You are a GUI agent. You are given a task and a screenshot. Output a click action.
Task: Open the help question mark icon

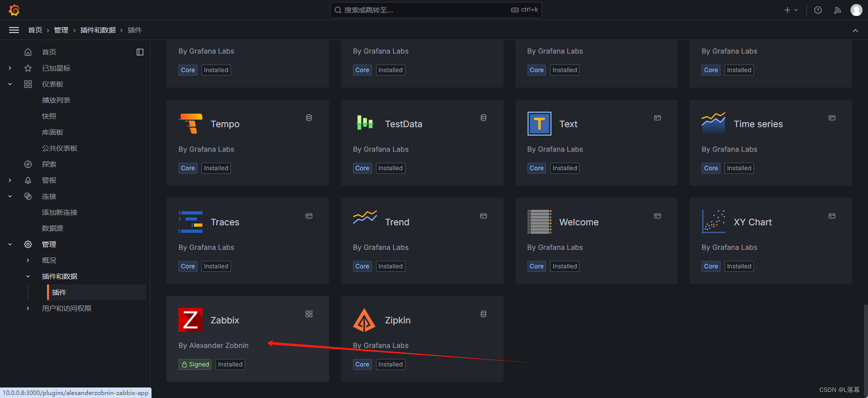coord(818,10)
